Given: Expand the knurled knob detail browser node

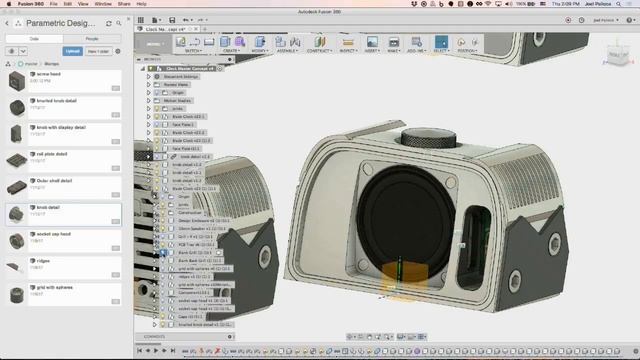Looking at the screenshot, I should [x=155, y=325].
